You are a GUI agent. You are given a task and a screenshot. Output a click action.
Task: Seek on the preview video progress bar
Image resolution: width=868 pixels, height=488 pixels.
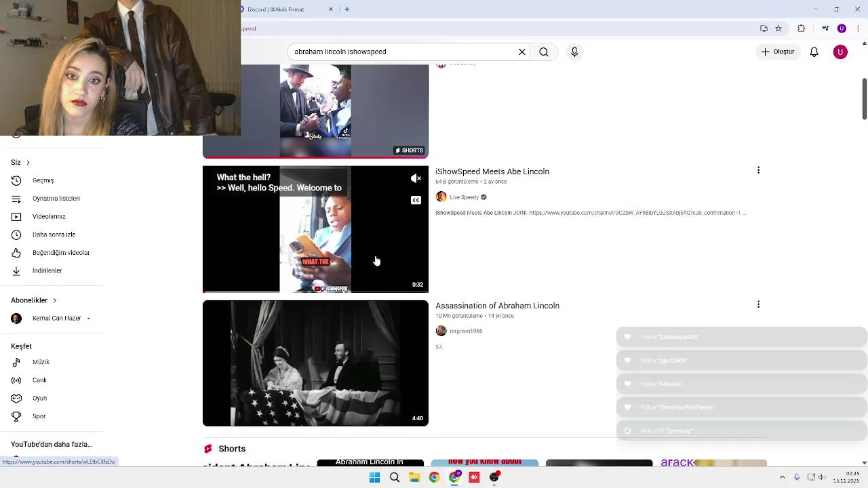[315, 292]
